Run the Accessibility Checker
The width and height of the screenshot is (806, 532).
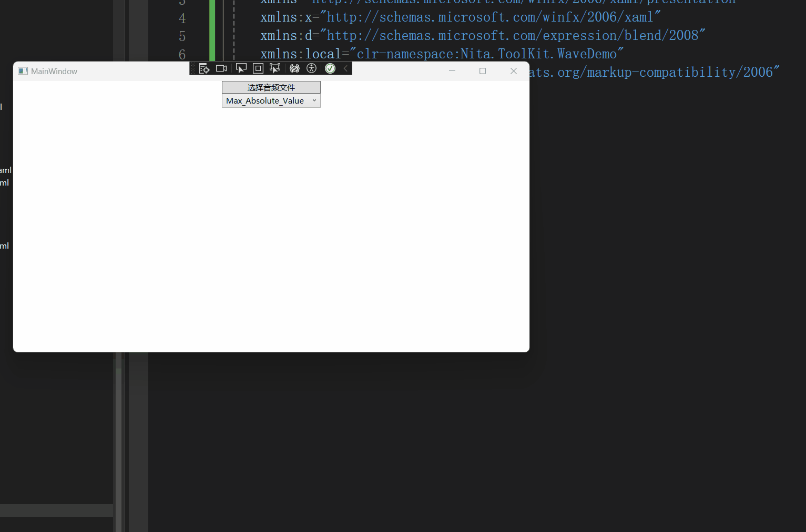coord(311,68)
